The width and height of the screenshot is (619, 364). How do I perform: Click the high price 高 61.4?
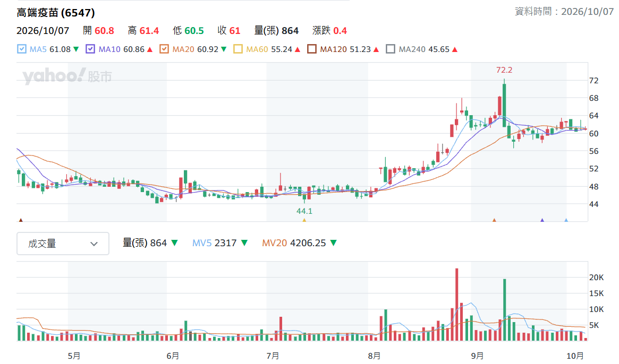click(x=143, y=30)
